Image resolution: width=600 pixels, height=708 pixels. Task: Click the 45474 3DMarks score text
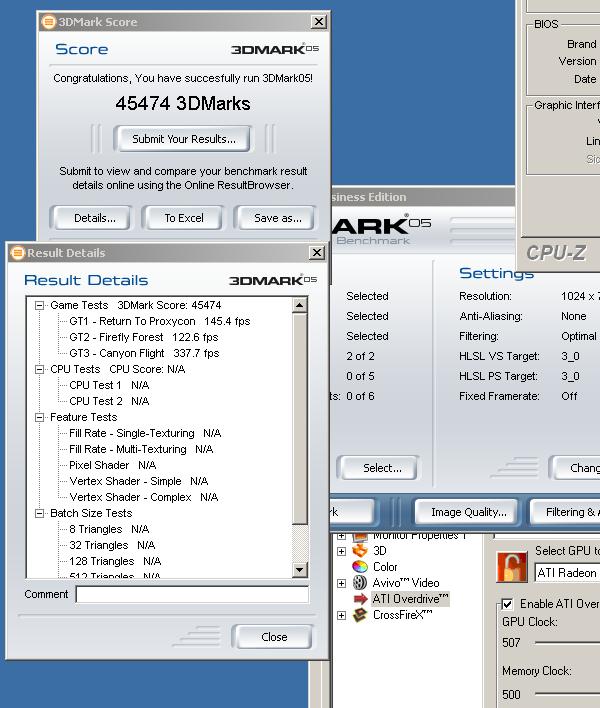[x=183, y=103]
